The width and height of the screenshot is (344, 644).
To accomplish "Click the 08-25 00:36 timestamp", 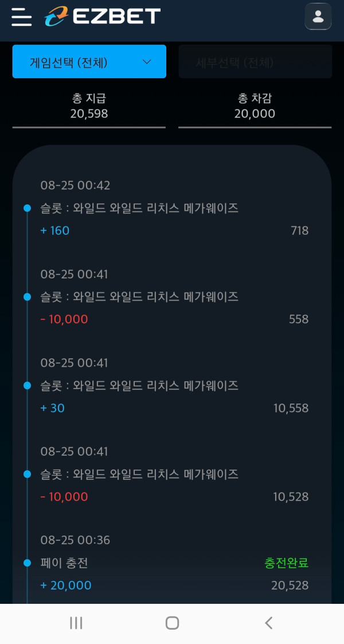I will pos(75,540).
